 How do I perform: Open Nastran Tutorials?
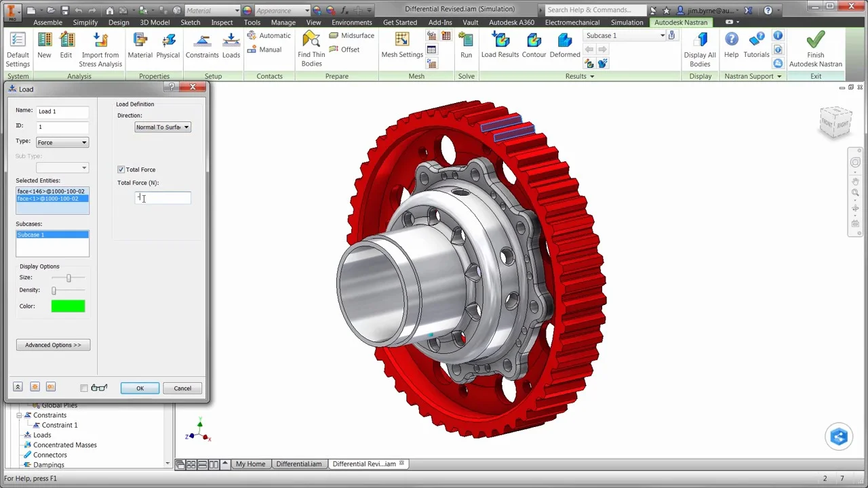pos(756,46)
